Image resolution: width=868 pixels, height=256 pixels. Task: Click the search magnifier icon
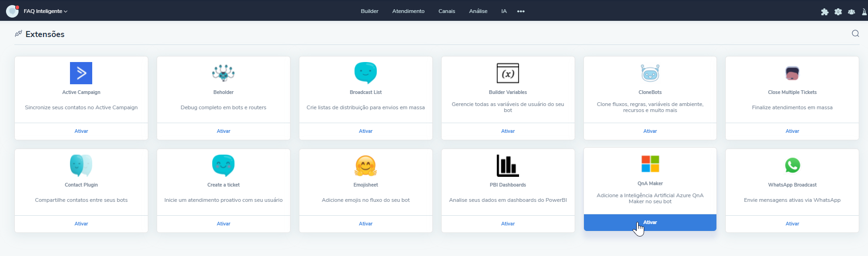point(855,33)
